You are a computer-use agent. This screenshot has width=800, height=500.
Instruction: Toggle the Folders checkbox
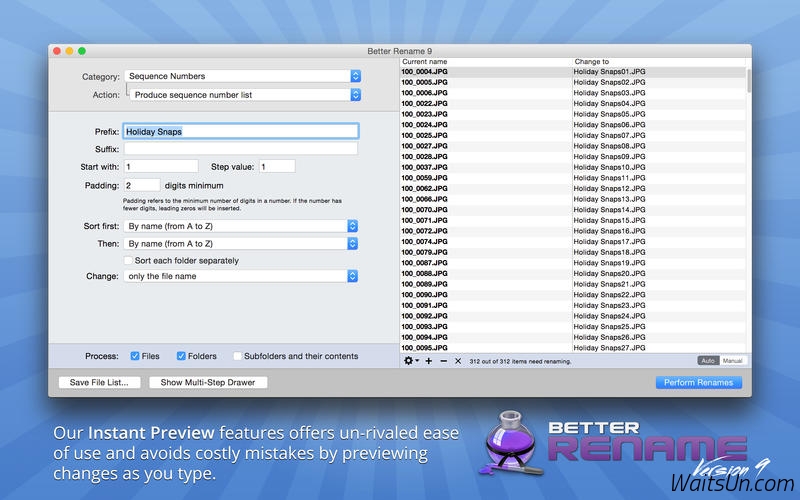(x=181, y=356)
